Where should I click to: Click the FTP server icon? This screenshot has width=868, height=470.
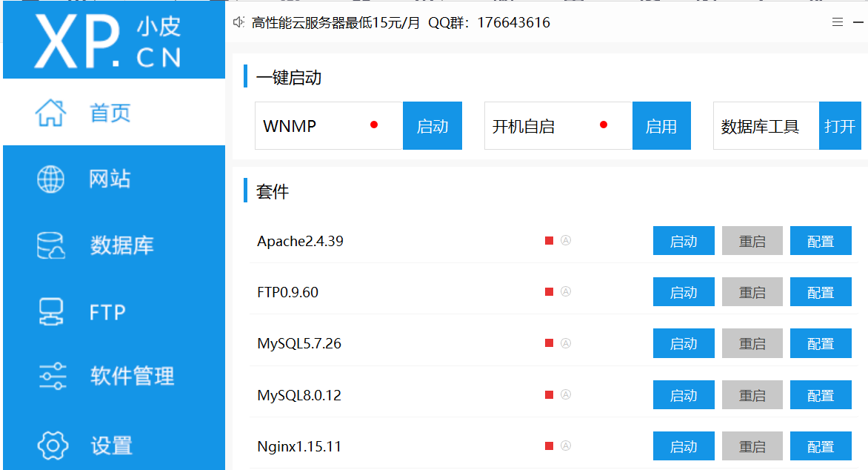click(51, 311)
